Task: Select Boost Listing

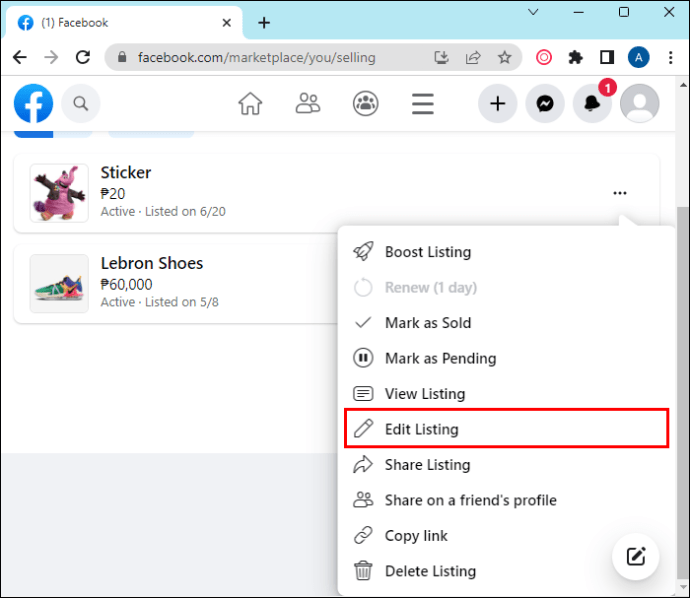Action: [506, 252]
